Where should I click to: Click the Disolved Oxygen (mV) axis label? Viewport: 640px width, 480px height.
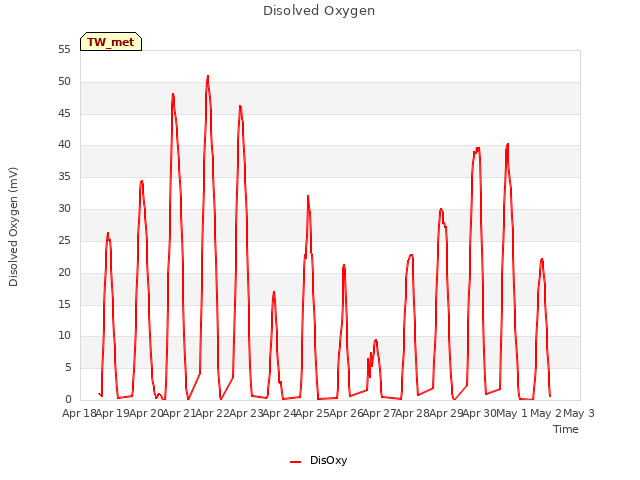tap(13, 227)
